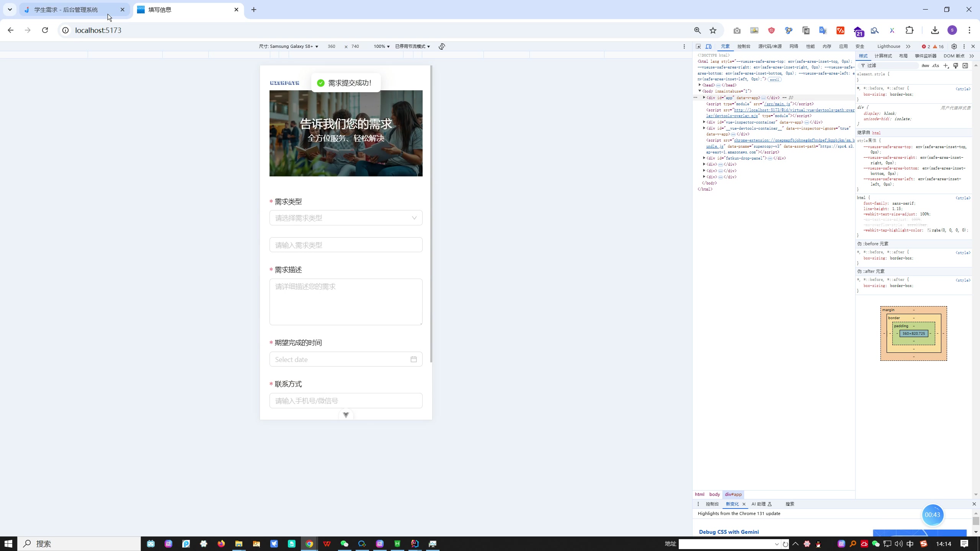Switch to the 计算样式 tab
980x551 pixels.
click(883, 56)
